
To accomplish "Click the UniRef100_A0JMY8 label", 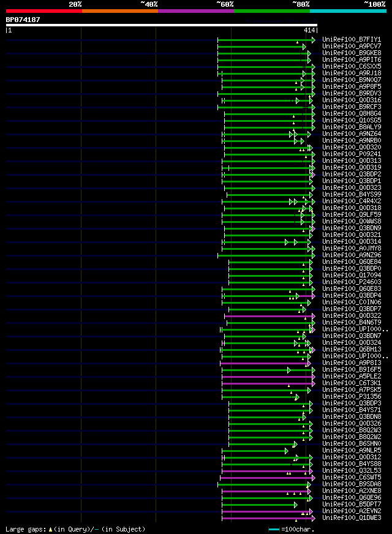I will click(x=352, y=249).
